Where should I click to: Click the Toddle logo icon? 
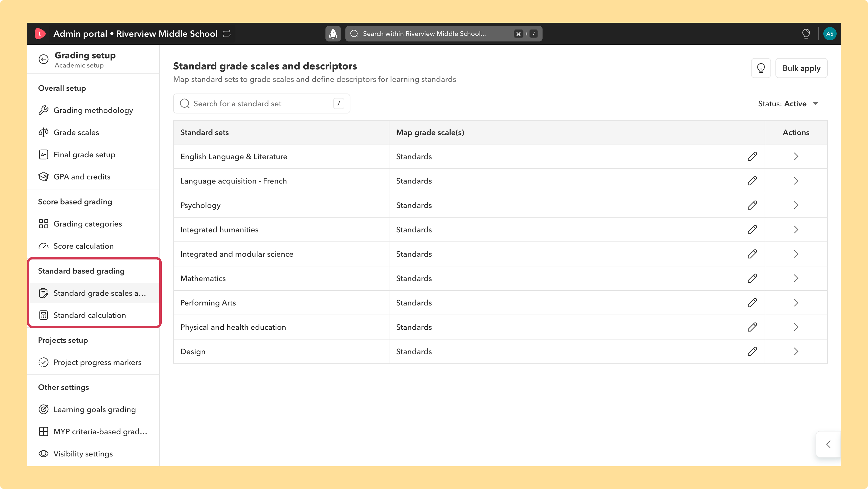pos(40,34)
